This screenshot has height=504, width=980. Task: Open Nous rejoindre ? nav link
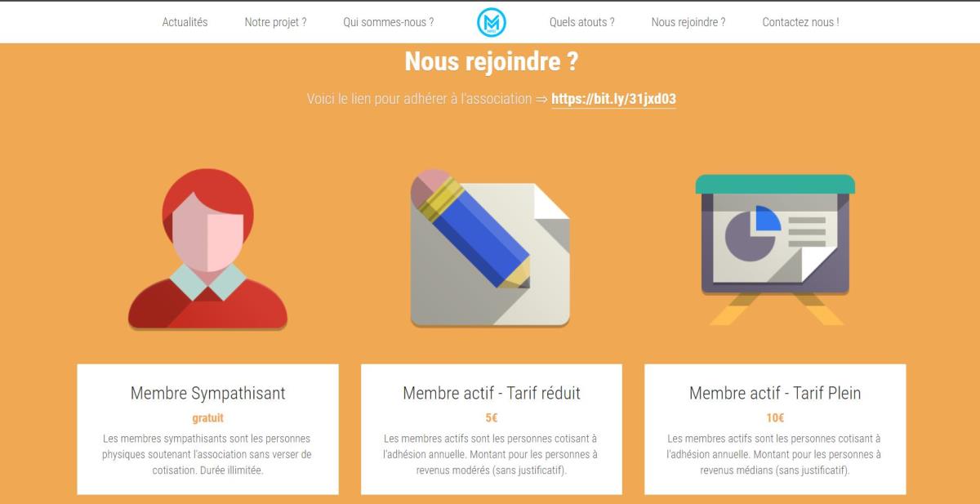click(x=688, y=22)
